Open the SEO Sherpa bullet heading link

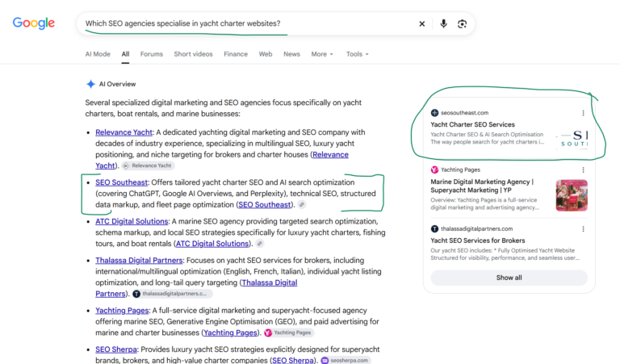click(x=116, y=349)
